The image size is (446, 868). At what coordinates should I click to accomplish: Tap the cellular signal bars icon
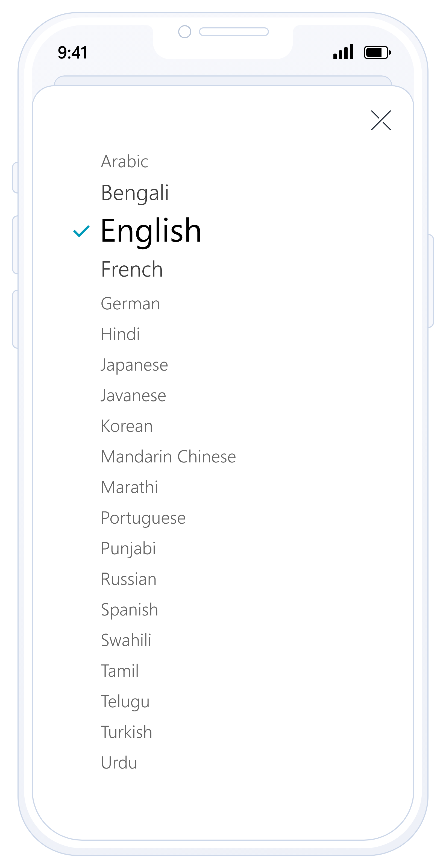[343, 52]
